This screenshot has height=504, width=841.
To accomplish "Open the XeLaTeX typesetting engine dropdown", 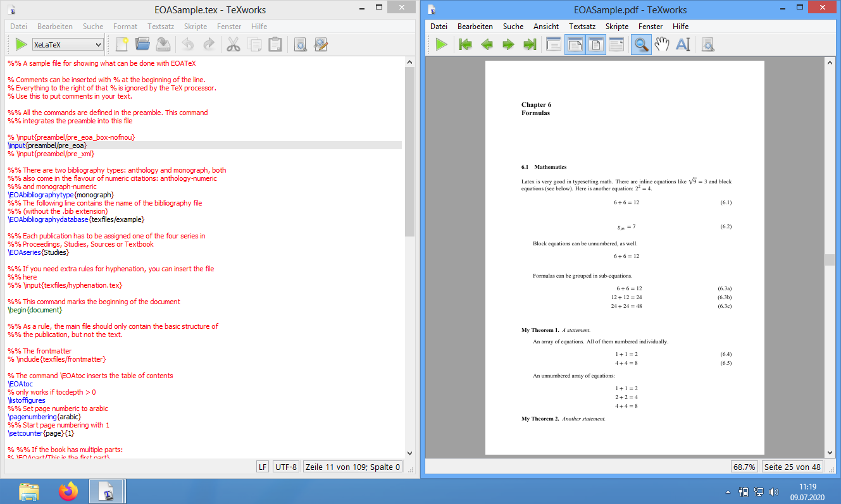I will pyautogui.click(x=67, y=44).
